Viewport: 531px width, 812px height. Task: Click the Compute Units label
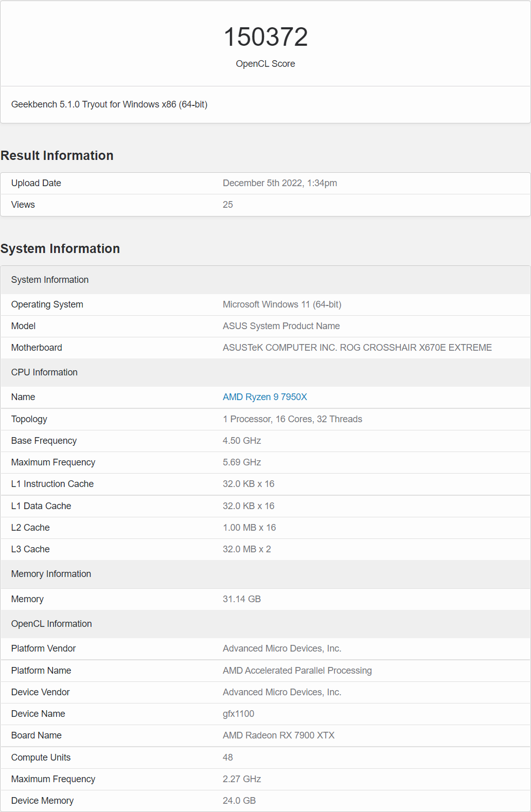(41, 757)
